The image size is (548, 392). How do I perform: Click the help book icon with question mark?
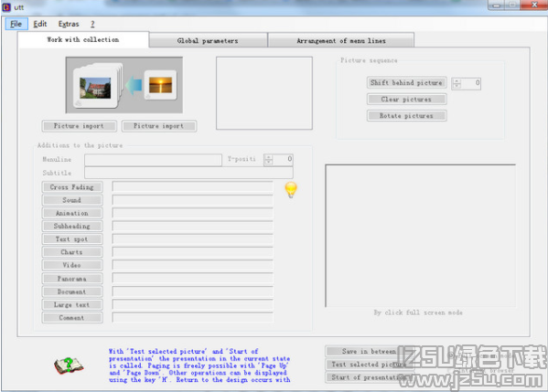click(x=69, y=366)
